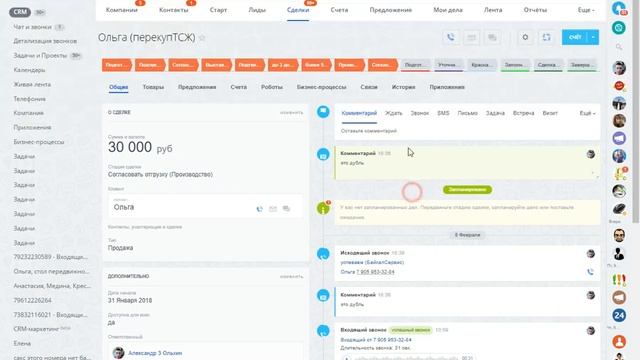Click the phone call icon in deal header
Screen dimensions: 640x360
(451, 38)
